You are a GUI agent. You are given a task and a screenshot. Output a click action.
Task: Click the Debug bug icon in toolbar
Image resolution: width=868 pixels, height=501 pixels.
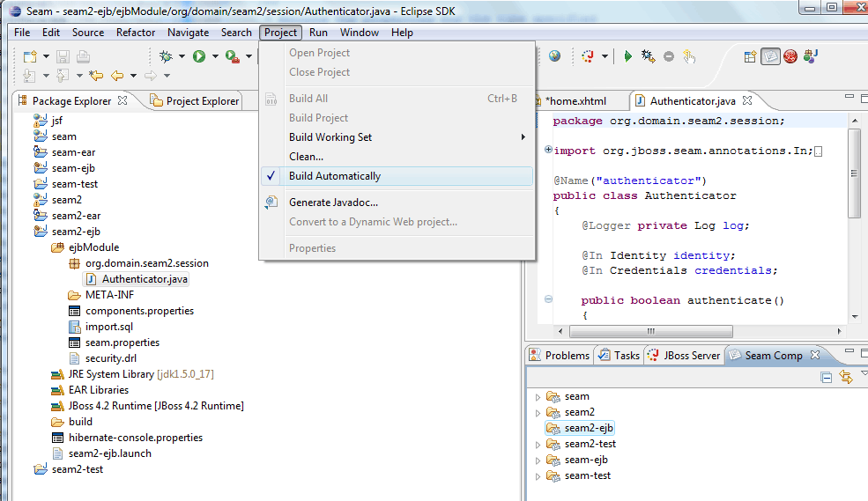point(166,56)
